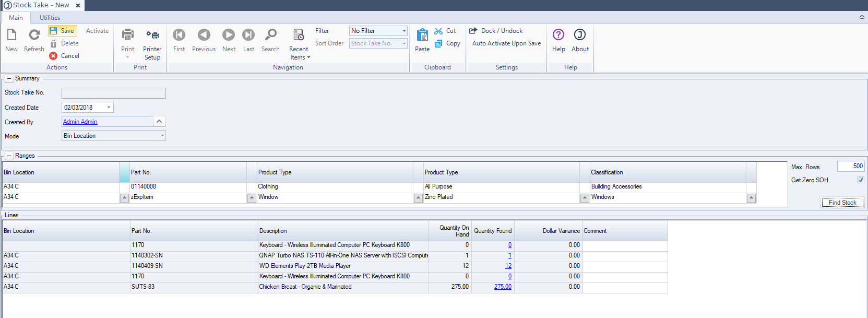This screenshot has height=318, width=868.
Task: Collapse the Summary section
Action: (x=9, y=79)
